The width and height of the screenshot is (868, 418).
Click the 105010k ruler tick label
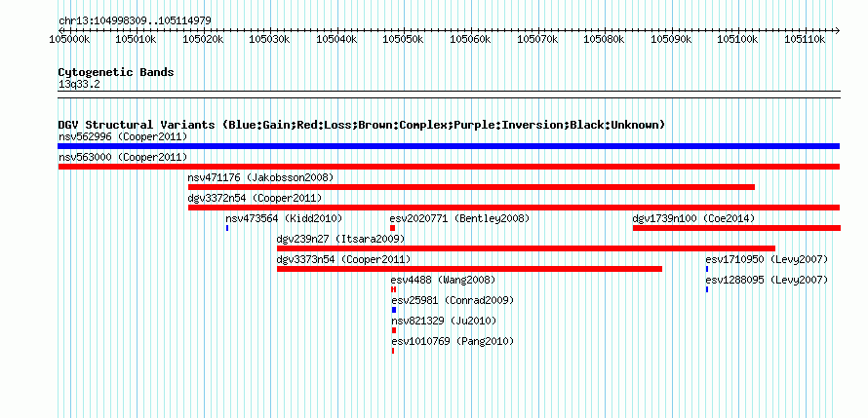click(x=137, y=39)
